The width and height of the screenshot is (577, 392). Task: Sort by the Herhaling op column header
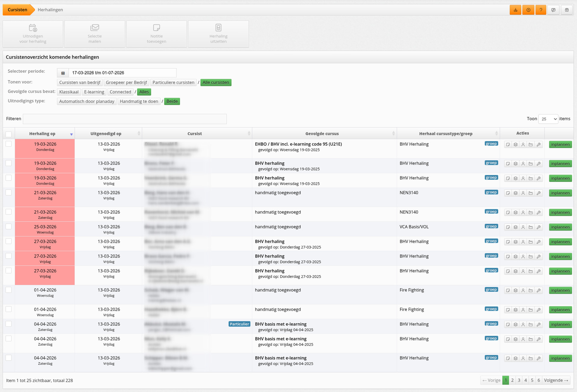(x=42, y=134)
